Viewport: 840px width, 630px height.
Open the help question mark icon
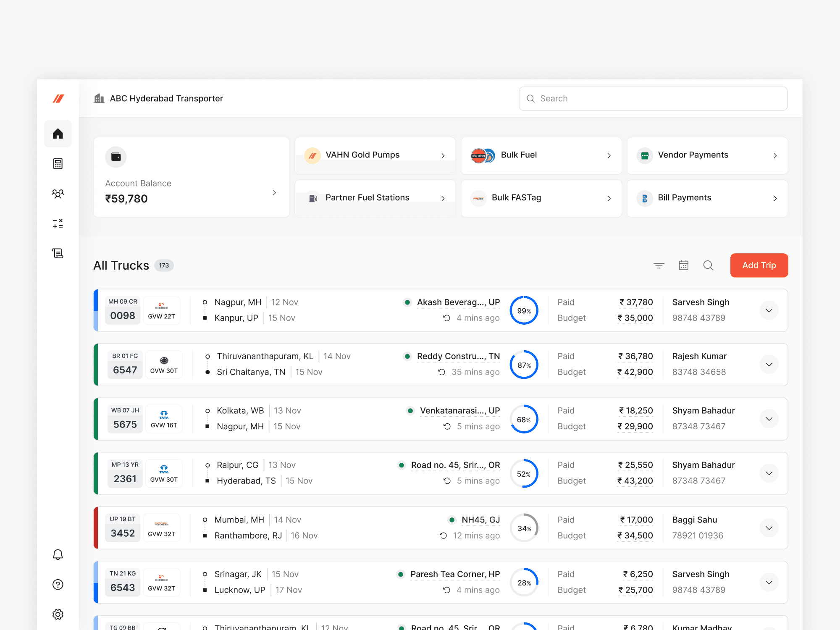point(58,585)
